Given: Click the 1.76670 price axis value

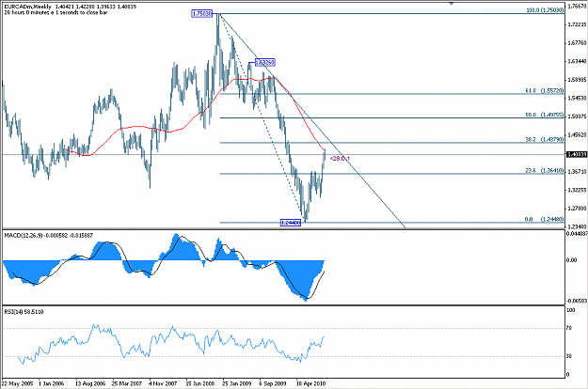Looking at the screenshot, I should click(x=577, y=6).
